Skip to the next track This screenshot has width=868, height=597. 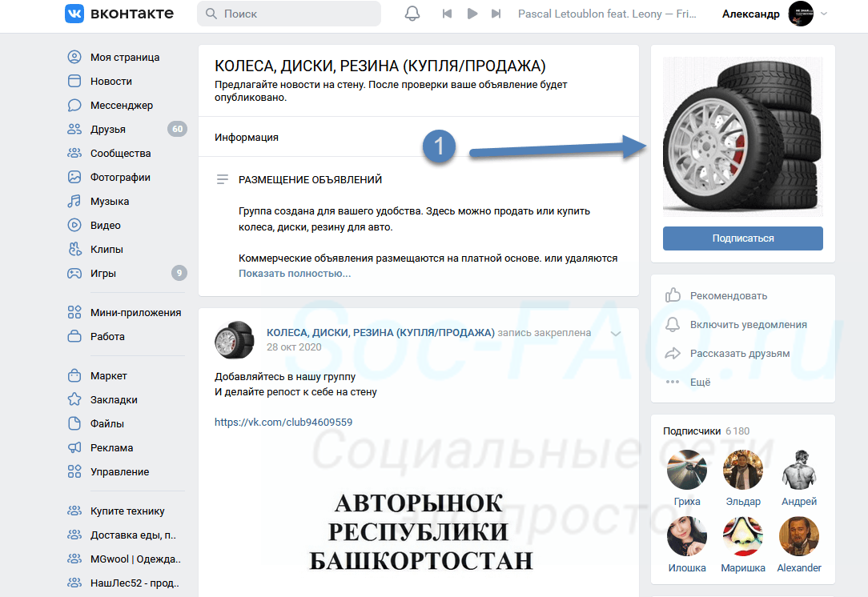[496, 14]
